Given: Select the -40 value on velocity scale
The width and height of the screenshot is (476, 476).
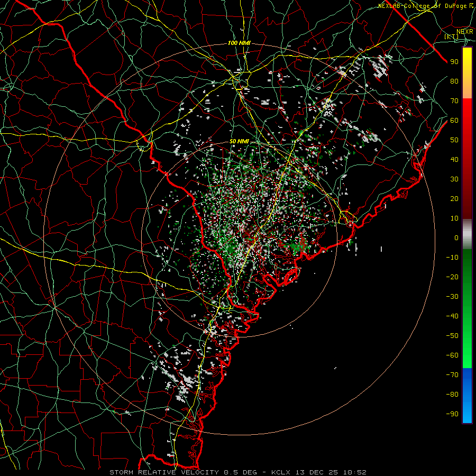Looking at the screenshot, I should coord(452,316).
